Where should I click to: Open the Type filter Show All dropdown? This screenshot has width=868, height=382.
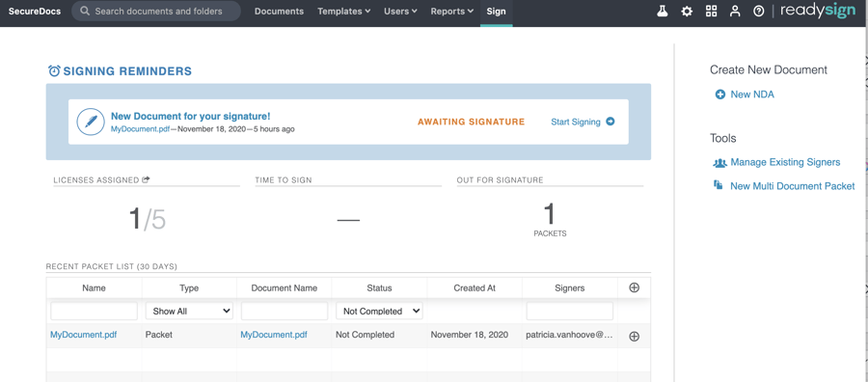pos(189,312)
